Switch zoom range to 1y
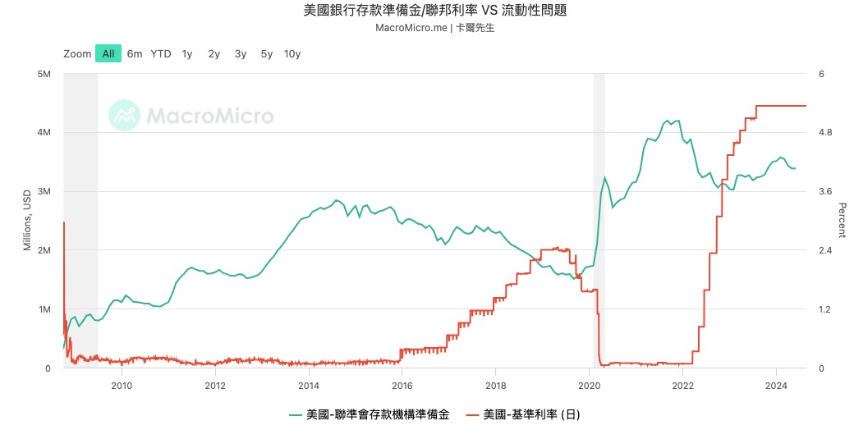Image resolution: width=868 pixels, height=448 pixels. coord(187,54)
